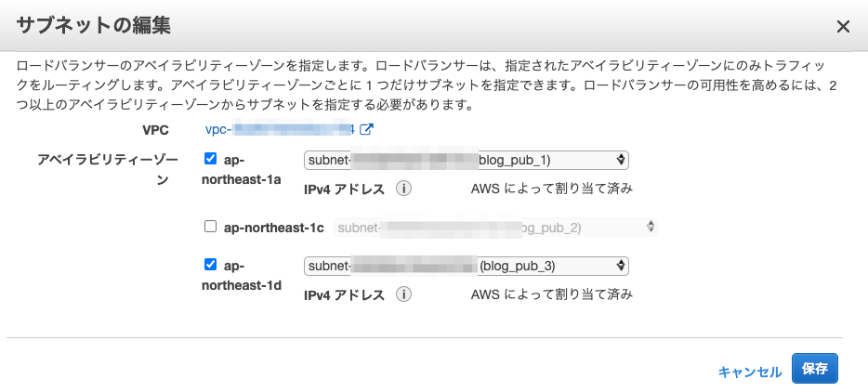Viewport: 868px width, 392px height.
Task: Open the blog_pub_3 subnet dropdown
Action: [x=467, y=267]
